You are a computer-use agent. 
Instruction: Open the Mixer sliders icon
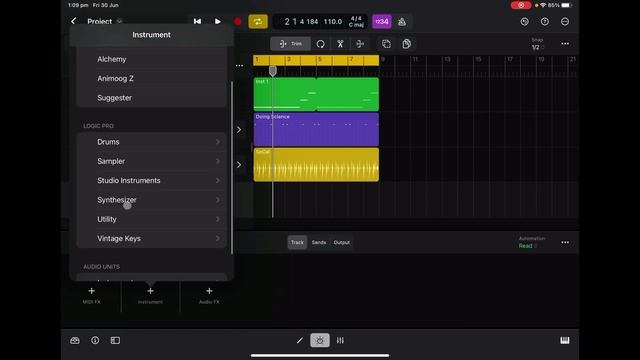(x=340, y=340)
